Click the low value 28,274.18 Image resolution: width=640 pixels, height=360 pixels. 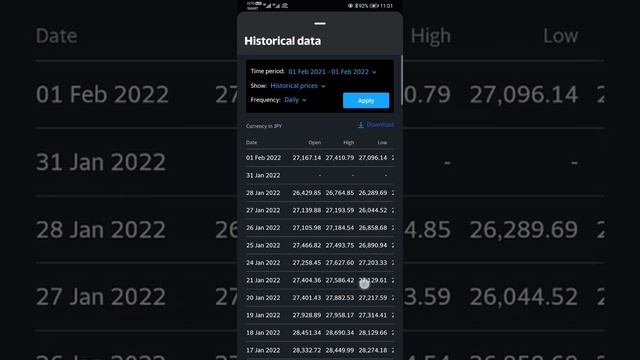click(x=373, y=351)
